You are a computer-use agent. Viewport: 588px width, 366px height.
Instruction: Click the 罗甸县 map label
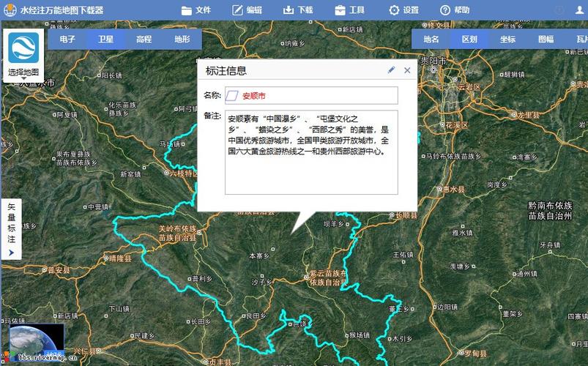tap(475, 354)
